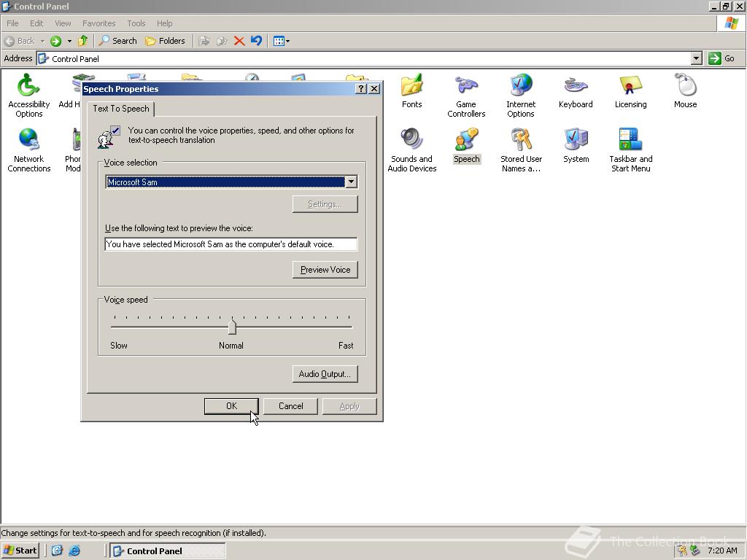Image resolution: width=747 pixels, height=560 pixels.
Task: Click the Preview Voice button
Action: pos(325,270)
